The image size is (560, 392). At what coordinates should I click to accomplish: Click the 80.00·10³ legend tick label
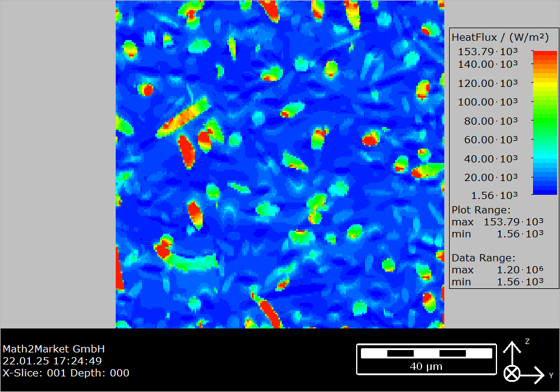pos(490,121)
